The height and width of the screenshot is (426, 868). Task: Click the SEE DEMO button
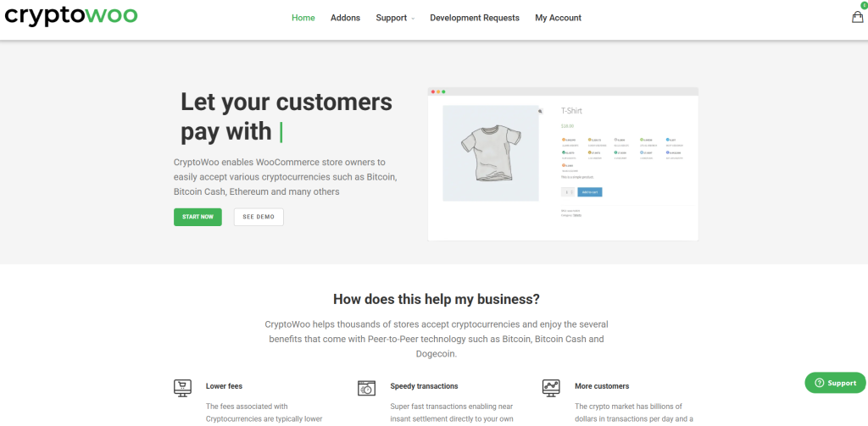pyautogui.click(x=259, y=217)
